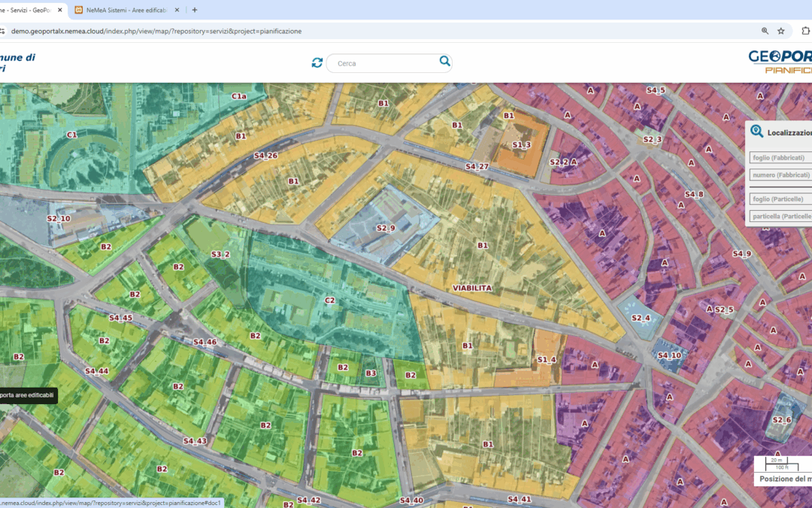
Task: Click the GeoPortal Pianificazione logo
Action: 780,62
